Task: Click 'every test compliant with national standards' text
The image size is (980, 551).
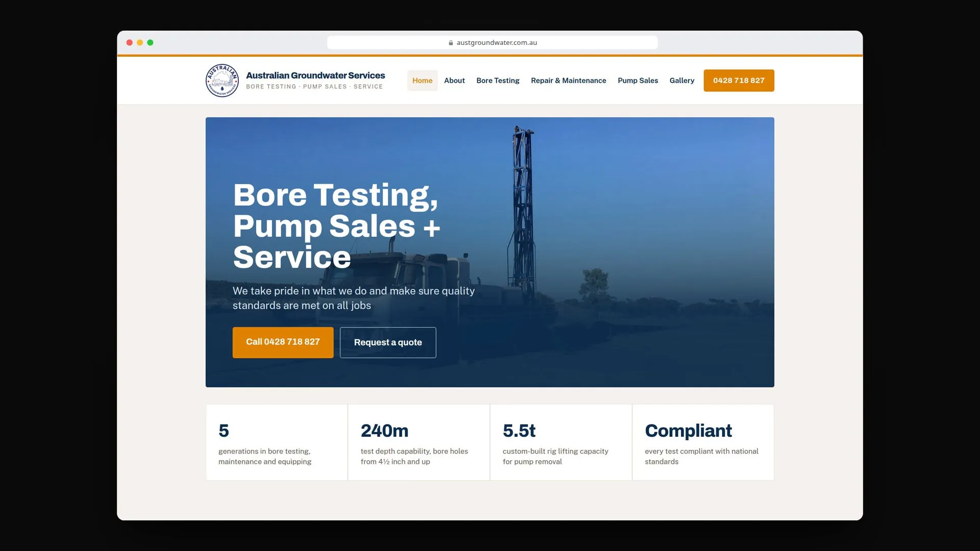Action: click(x=701, y=457)
